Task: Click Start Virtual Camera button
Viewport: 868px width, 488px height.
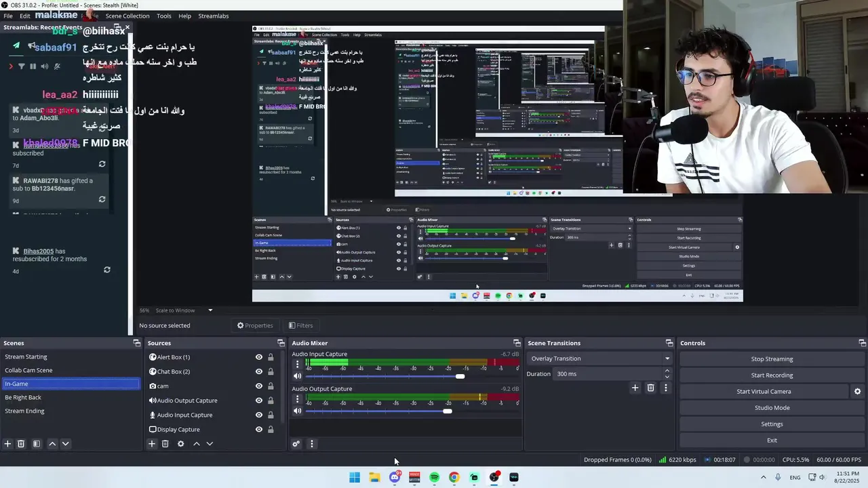Action: click(x=764, y=391)
